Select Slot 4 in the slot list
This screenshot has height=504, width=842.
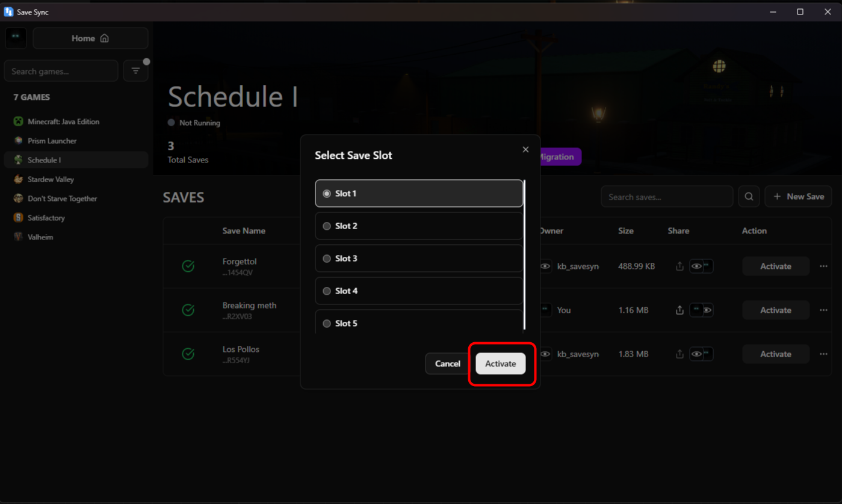[x=419, y=290]
